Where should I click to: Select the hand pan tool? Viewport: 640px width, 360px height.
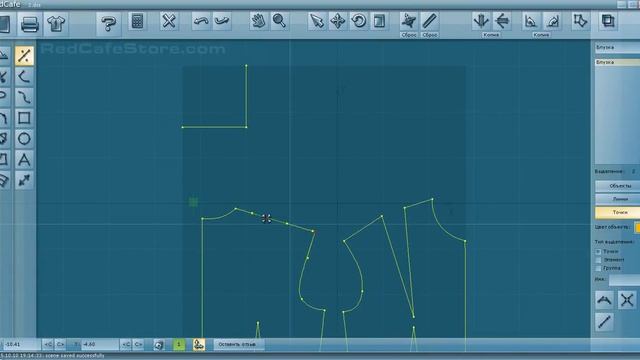[x=258, y=21]
